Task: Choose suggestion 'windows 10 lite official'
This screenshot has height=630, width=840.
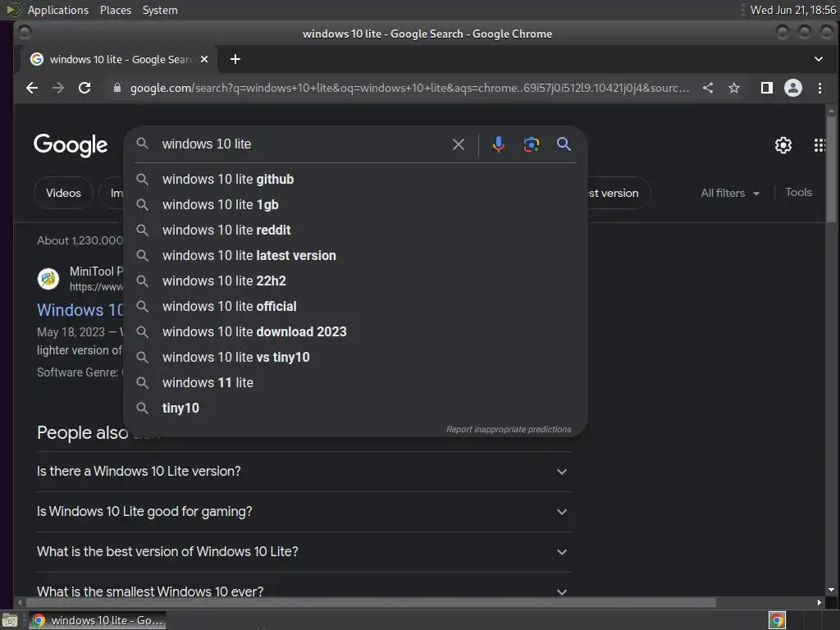Action: (x=356, y=307)
